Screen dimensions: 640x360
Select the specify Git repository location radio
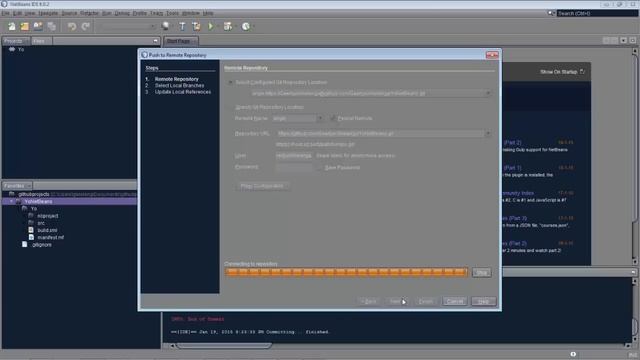(230, 107)
